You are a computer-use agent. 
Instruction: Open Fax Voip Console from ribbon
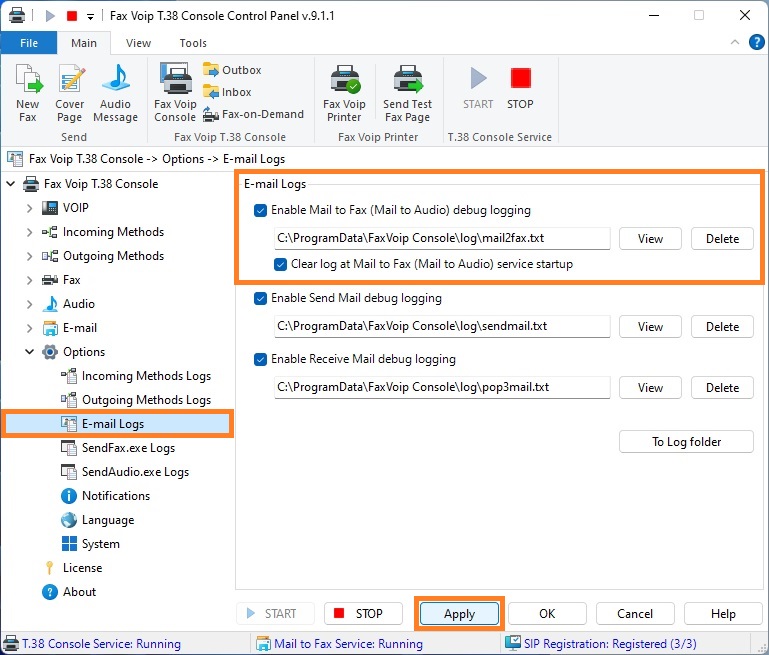coord(175,93)
